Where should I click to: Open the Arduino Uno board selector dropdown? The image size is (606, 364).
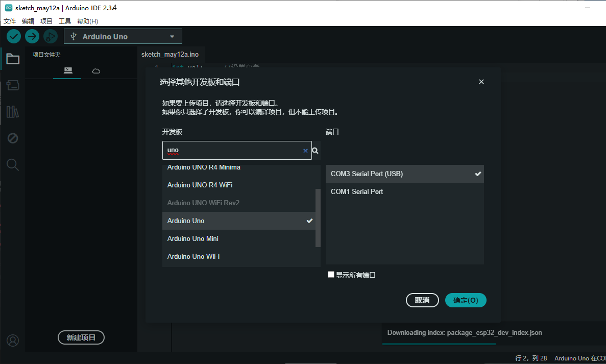123,37
